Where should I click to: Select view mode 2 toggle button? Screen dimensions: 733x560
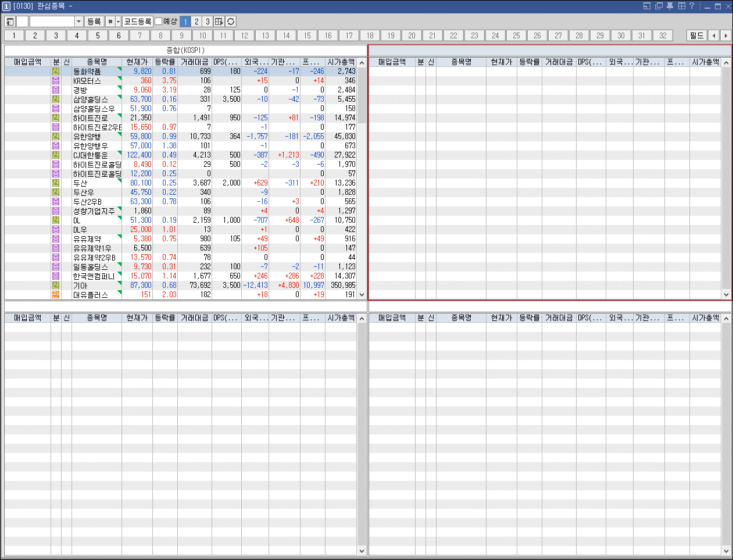tap(196, 22)
